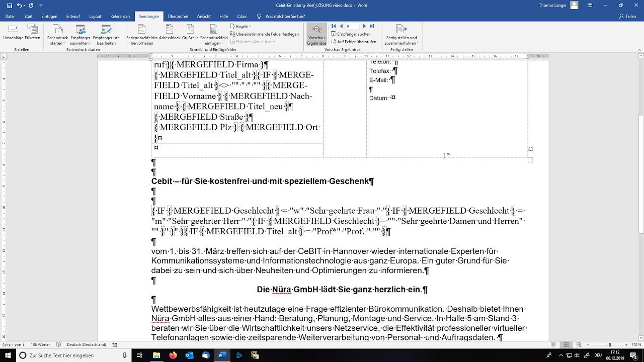The width and height of the screenshot is (644, 362).
Task: Switch to Web Layout view
Action: click(x=579, y=345)
